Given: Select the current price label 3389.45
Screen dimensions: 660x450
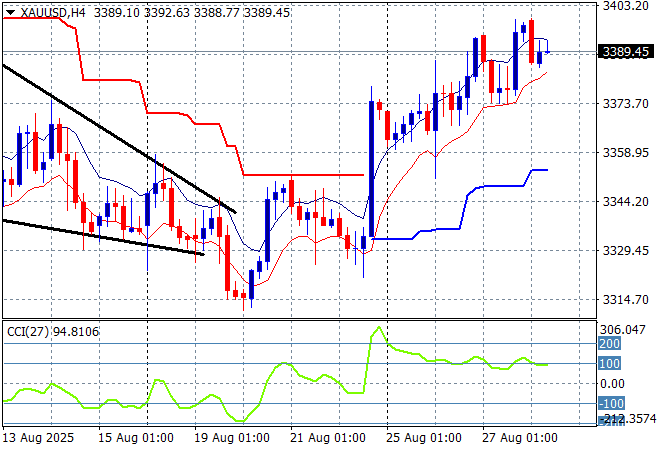Looking at the screenshot, I should tap(625, 52).
